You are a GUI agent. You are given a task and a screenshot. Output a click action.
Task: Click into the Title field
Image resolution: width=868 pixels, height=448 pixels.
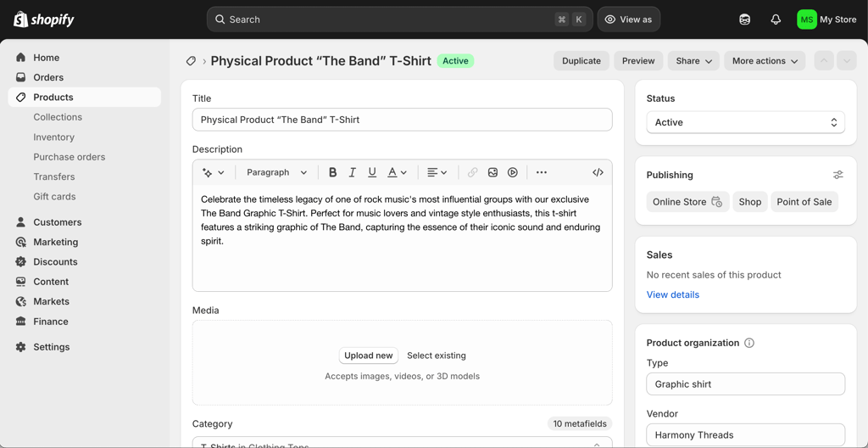(403, 120)
